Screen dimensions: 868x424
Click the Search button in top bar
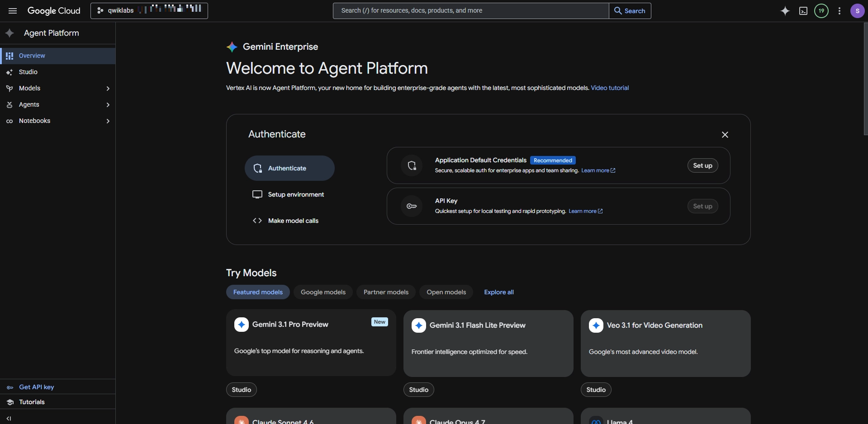click(630, 11)
